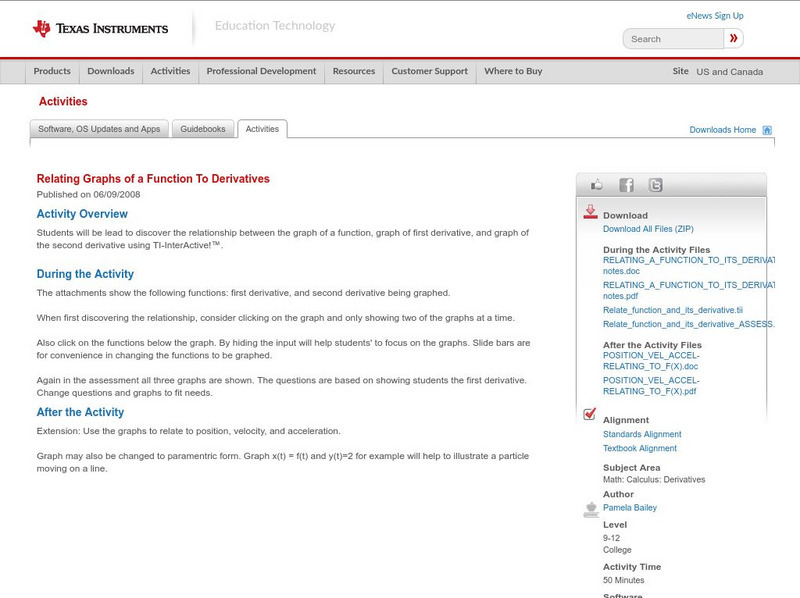
Task: Click the Published on 06/09/2008 text
Action: coord(88,194)
